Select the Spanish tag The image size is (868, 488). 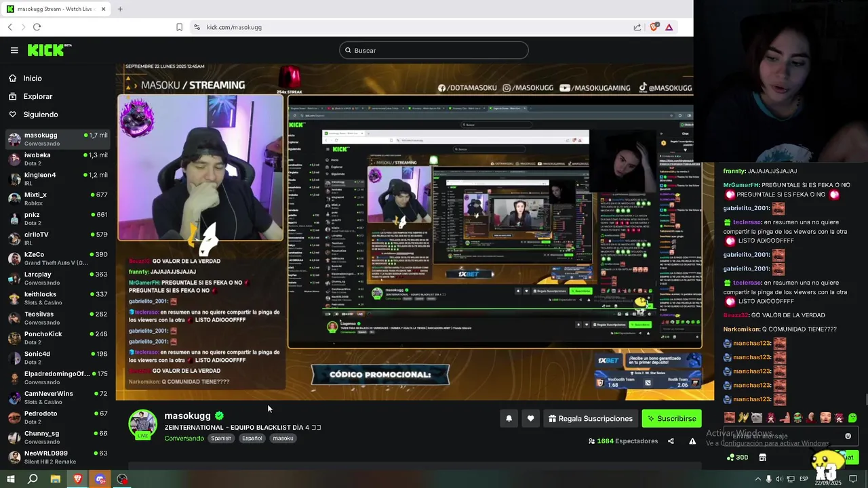coord(221,438)
